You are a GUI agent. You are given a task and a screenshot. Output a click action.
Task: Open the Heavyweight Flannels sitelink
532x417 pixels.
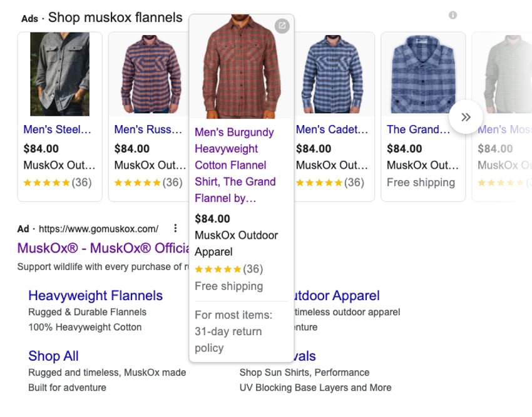[x=95, y=295]
